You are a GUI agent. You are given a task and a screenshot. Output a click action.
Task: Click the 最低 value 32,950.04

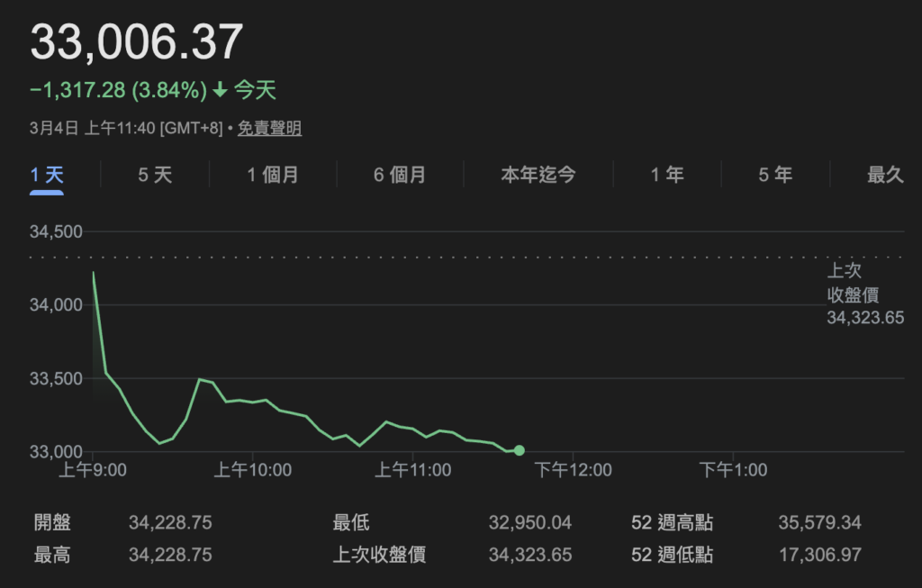pyautogui.click(x=529, y=524)
